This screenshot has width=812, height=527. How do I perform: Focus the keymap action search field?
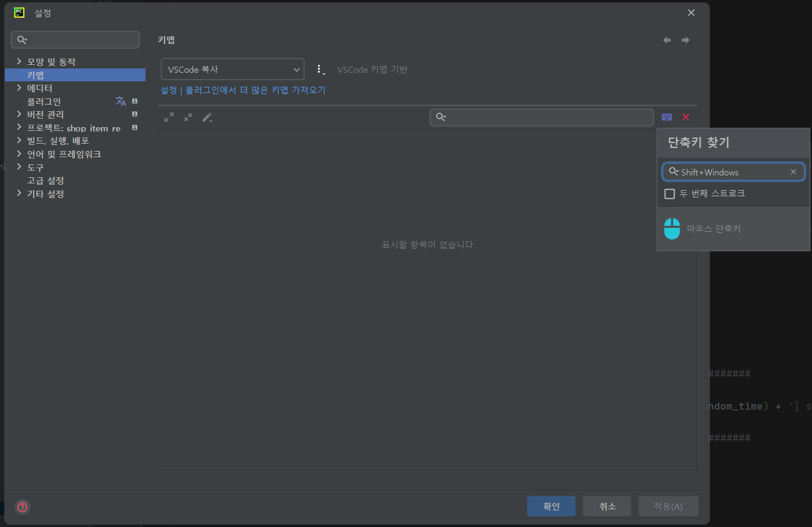pyautogui.click(x=542, y=117)
